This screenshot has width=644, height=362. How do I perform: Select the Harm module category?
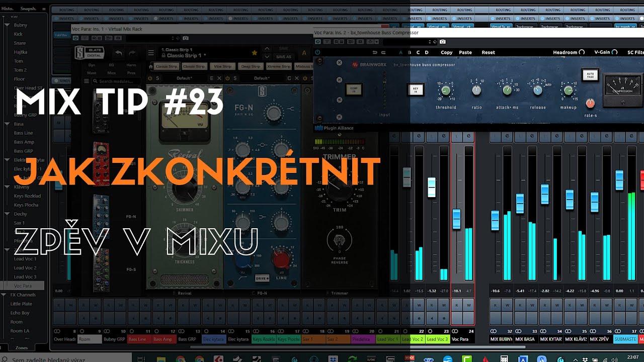(x=131, y=65)
